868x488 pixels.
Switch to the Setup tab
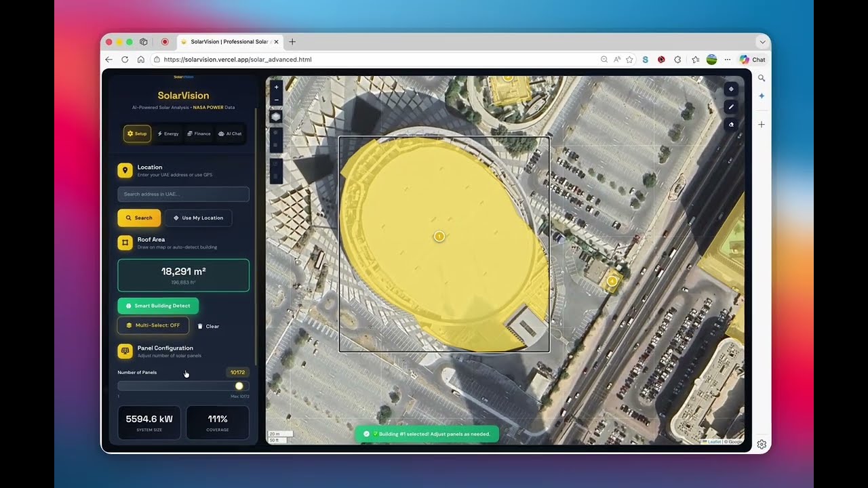(x=137, y=134)
